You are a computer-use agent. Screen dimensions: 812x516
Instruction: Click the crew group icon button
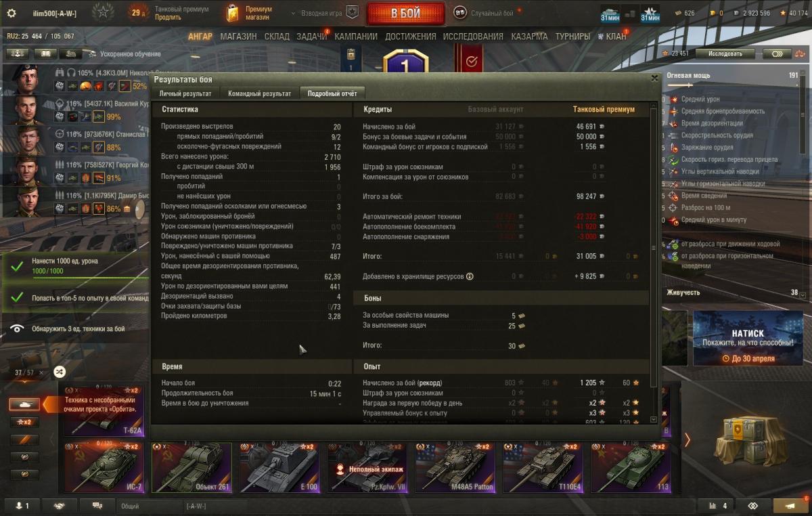click(17, 53)
